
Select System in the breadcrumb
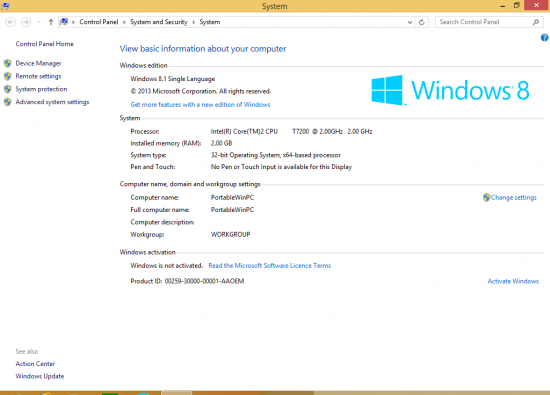pos(210,22)
